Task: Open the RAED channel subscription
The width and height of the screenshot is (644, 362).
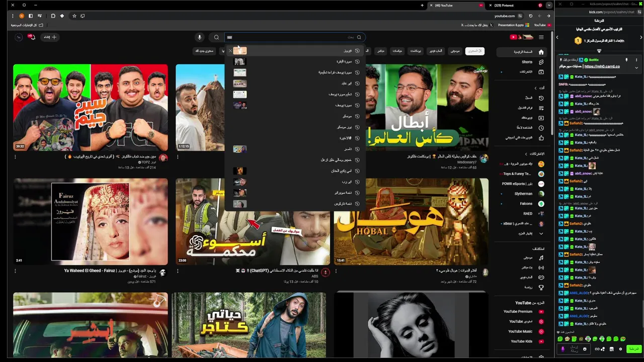Action: tap(522, 214)
